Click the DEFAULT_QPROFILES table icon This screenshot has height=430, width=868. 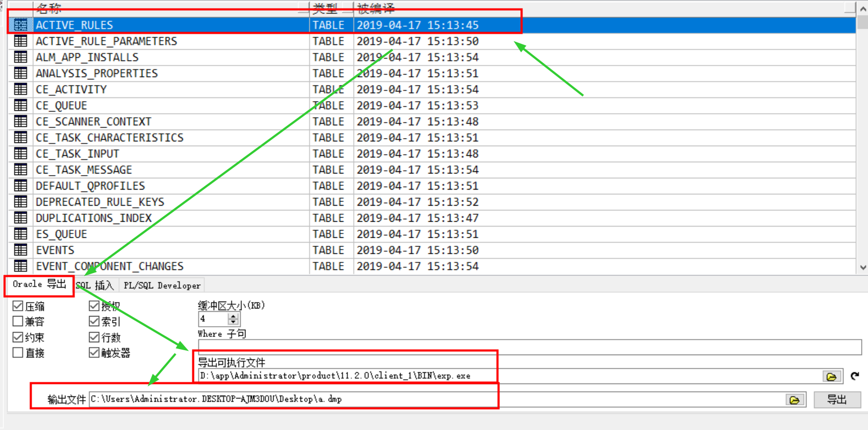point(20,185)
